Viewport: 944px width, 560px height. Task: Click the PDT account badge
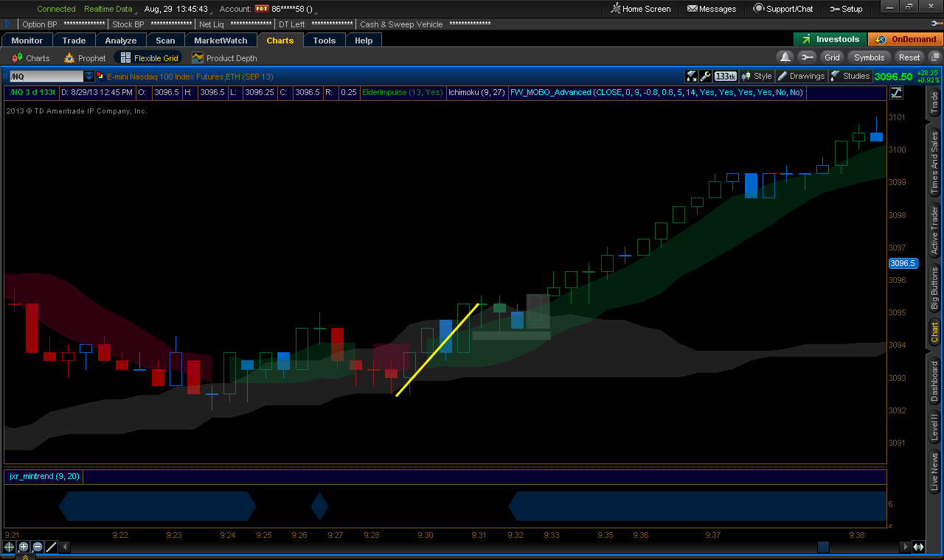(x=262, y=9)
